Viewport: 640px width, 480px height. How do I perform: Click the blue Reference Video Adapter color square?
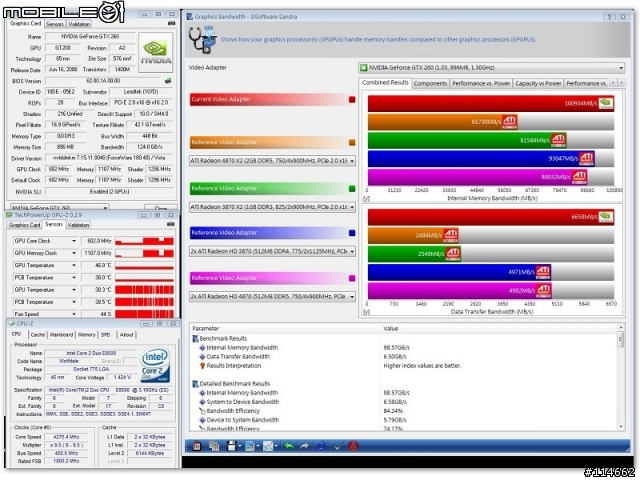point(352,233)
